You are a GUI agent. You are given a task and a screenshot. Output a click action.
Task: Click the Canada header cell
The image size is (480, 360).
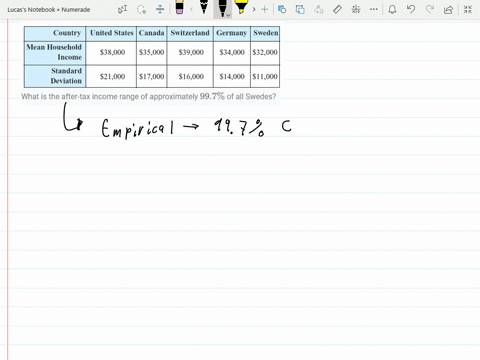151,33
